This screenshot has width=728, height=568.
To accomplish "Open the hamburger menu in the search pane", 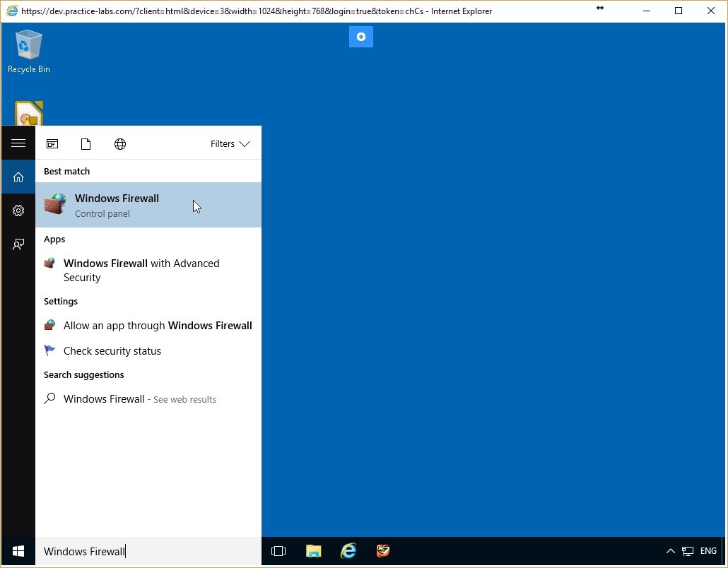I will [18, 142].
